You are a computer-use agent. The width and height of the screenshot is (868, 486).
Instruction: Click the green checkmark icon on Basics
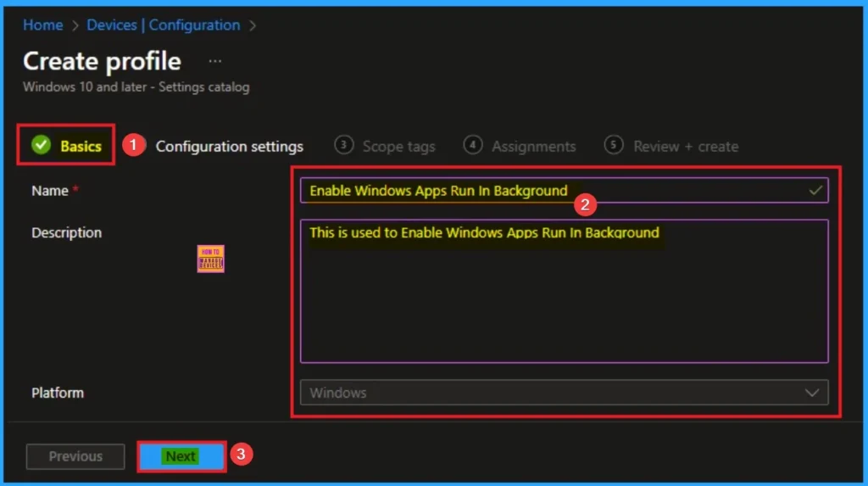click(41, 146)
